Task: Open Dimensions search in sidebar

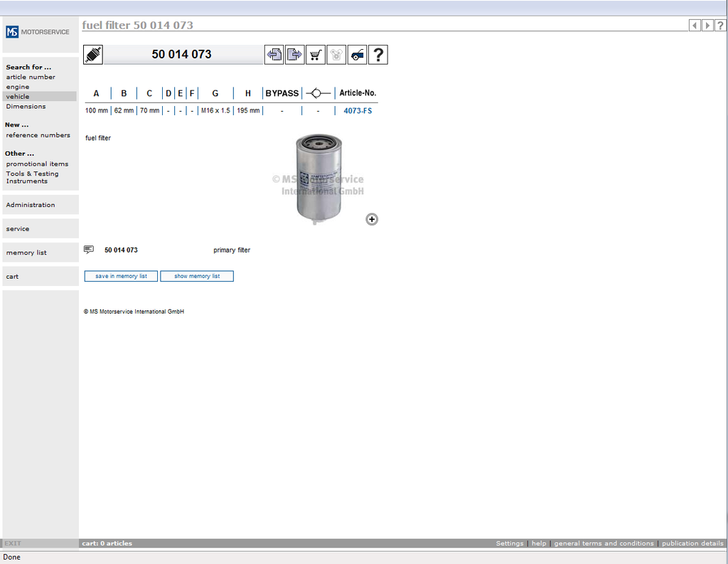Action: [x=26, y=107]
